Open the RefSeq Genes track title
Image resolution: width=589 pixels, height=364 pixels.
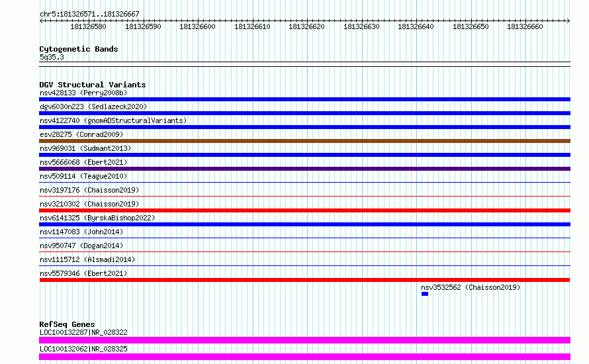(x=68, y=324)
